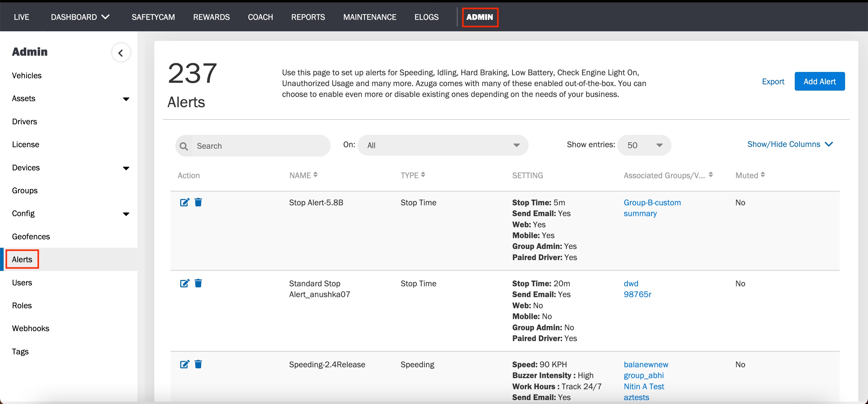Click the search magnifier icon
The image size is (868, 404).
tap(184, 146)
